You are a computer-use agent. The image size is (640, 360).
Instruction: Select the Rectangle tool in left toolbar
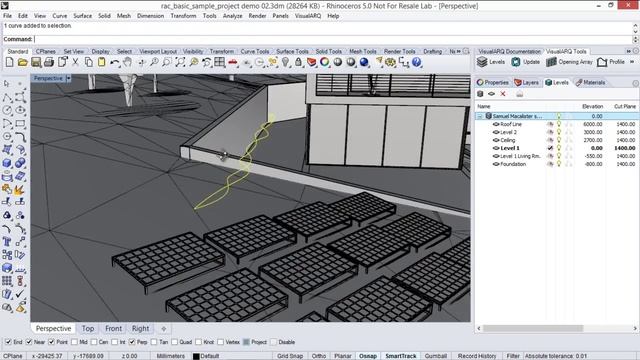click(x=20, y=123)
